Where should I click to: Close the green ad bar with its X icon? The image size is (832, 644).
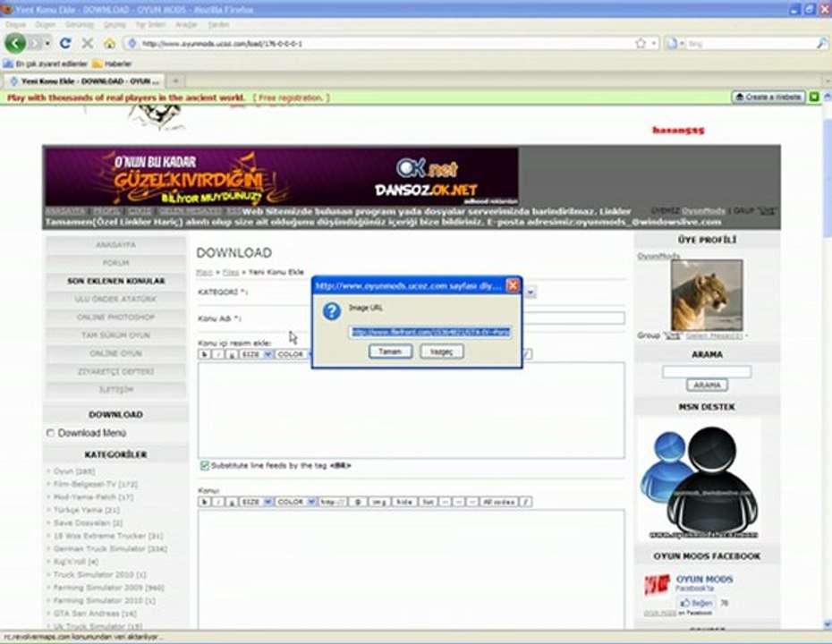pyautogui.click(x=814, y=97)
